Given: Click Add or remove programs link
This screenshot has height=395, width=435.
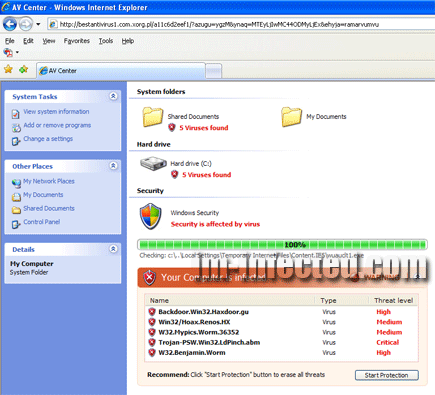Looking at the screenshot, I should (x=57, y=125).
